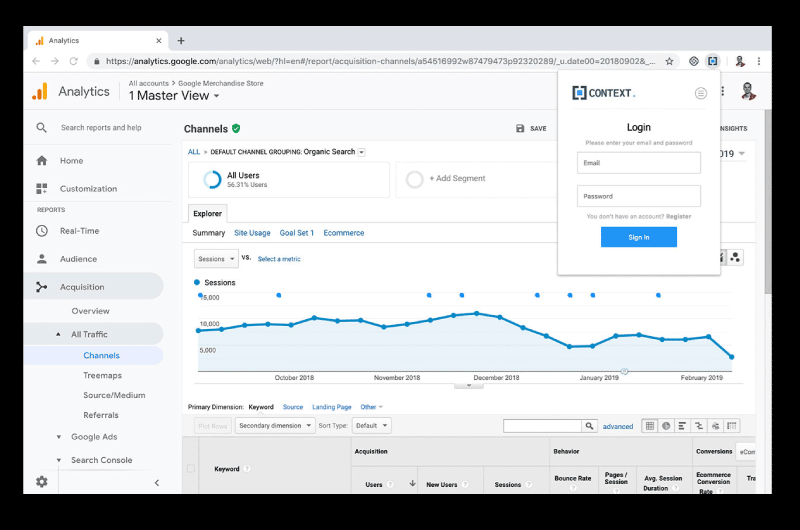
Task: Open the Secondary dimension dropdown
Action: coord(276,426)
